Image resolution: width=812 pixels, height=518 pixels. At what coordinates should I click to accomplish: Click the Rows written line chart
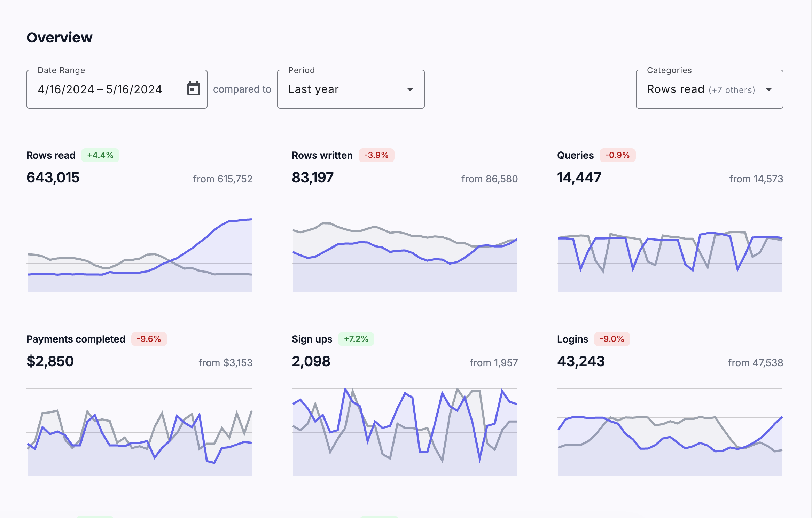tap(404, 254)
